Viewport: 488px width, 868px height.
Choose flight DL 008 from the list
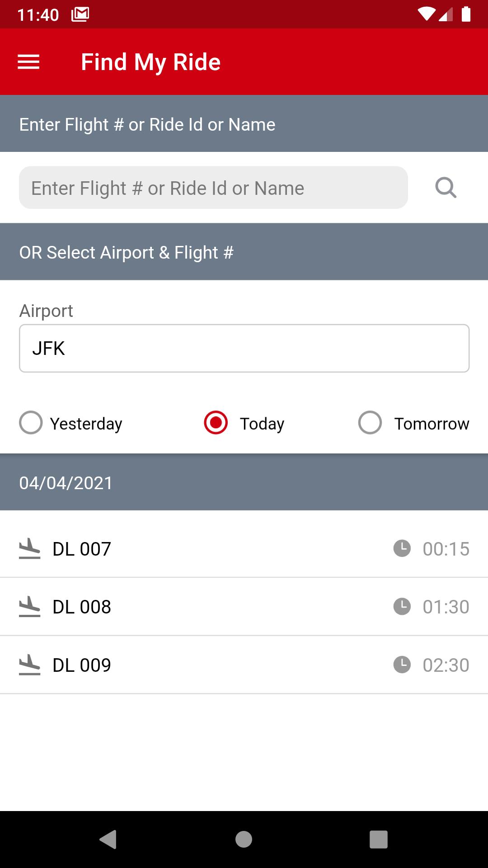pos(244,606)
